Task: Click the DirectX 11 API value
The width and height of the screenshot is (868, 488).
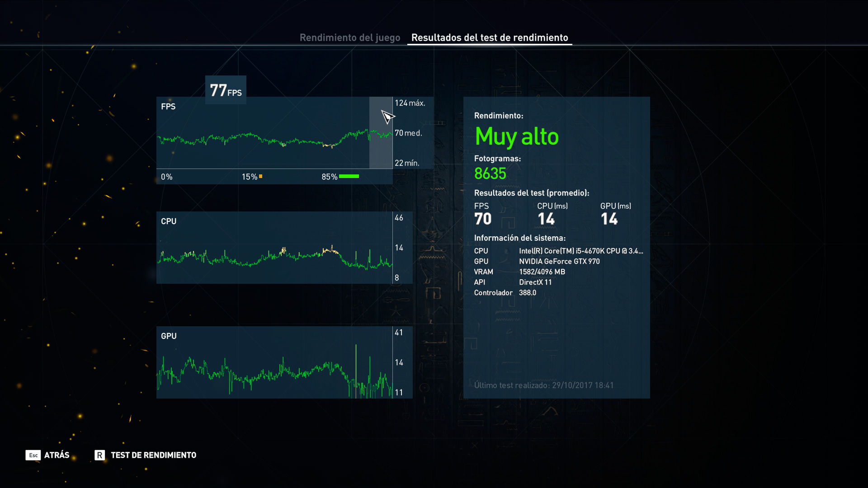Action: (535, 282)
